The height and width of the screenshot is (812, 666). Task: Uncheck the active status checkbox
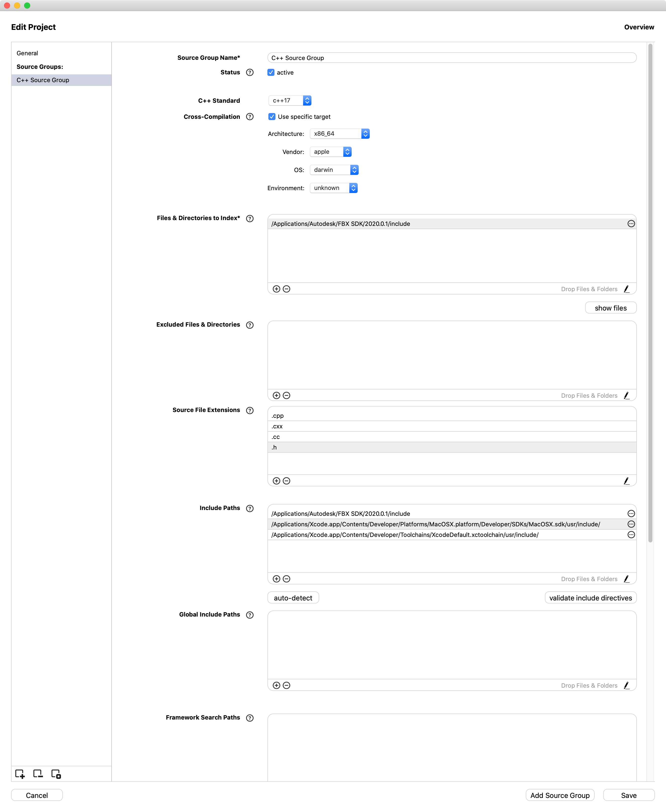[271, 73]
